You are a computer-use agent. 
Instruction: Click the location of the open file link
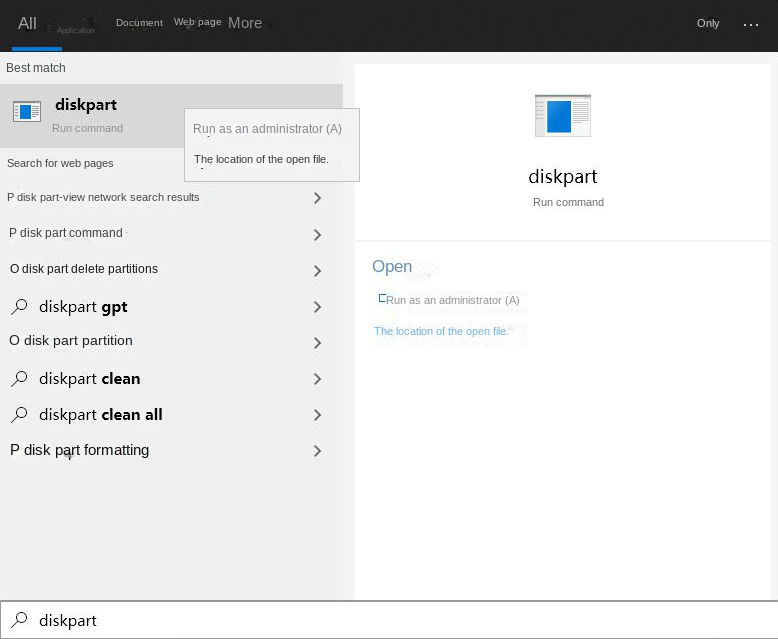441,331
